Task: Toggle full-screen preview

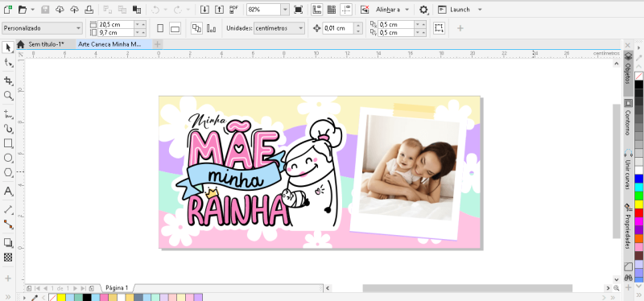Action: [x=299, y=10]
